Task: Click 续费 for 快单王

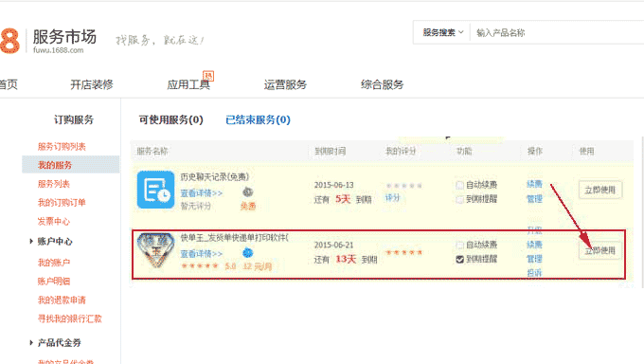Action: pos(535,245)
